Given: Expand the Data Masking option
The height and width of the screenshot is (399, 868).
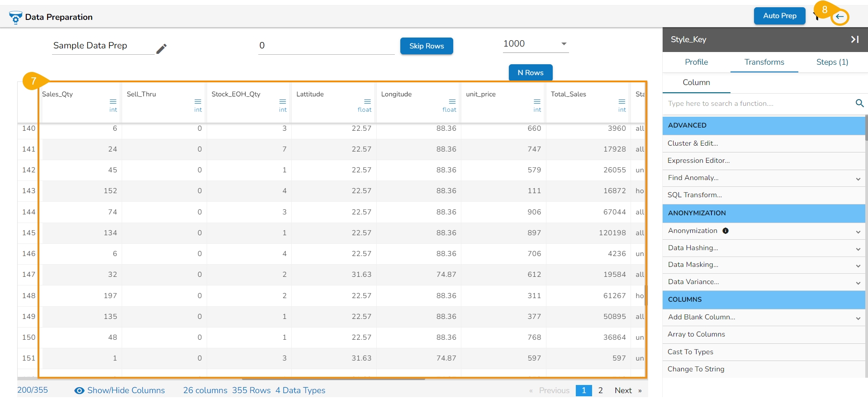Looking at the screenshot, I should click(x=858, y=266).
